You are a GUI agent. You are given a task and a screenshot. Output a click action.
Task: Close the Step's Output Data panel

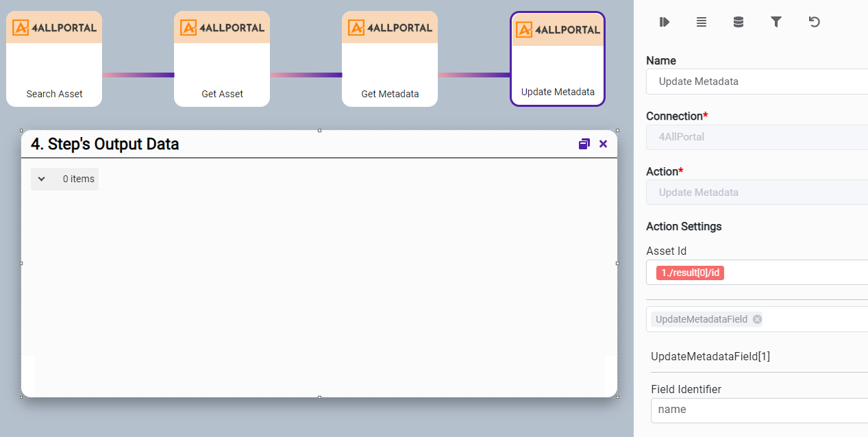point(604,144)
